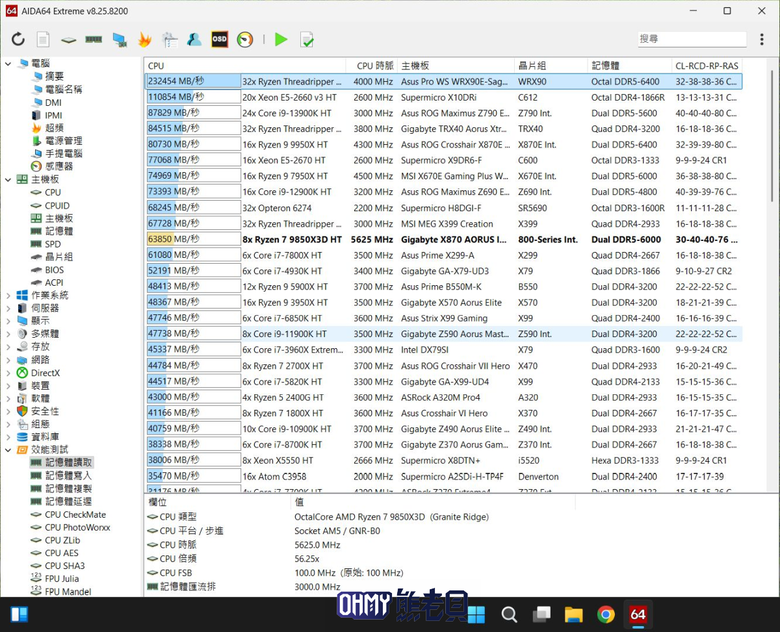
Task: Start benchmark with green play button
Action: pyautogui.click(x=281, y=39)
